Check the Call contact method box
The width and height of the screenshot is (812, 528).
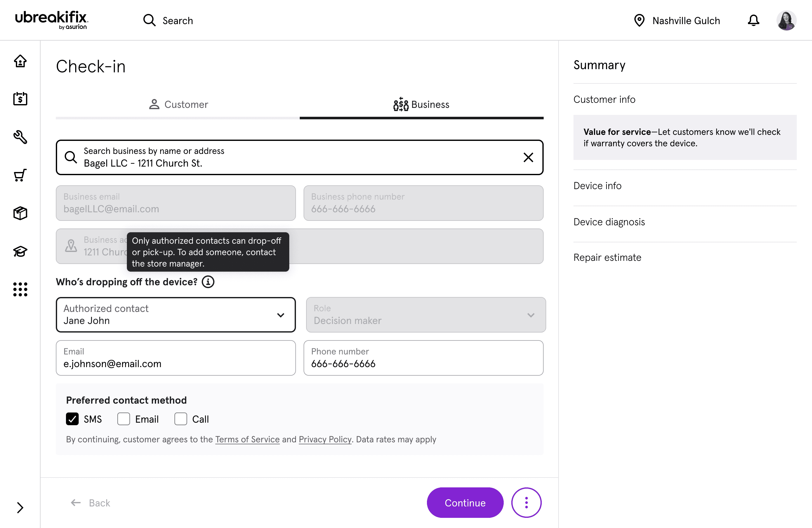pyautogui.click(x=180, y=419)
